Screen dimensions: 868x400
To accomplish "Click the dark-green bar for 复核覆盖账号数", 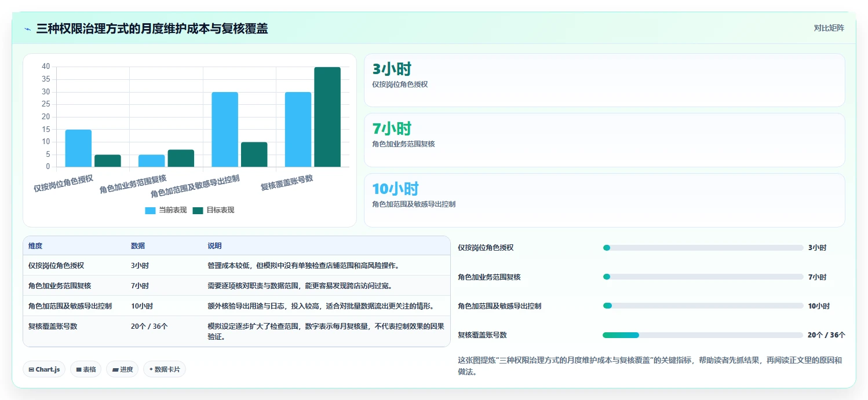I will click(x=327, y=117).
